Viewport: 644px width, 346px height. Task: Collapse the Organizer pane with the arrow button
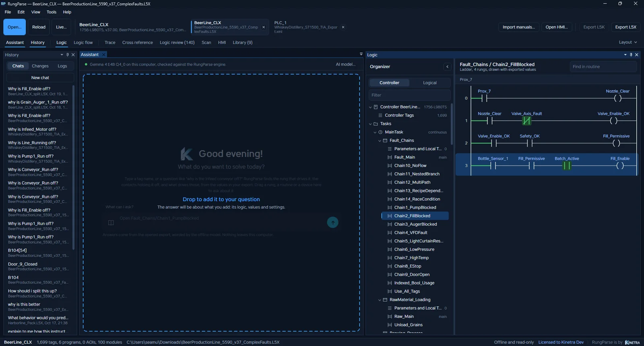[x=447, y=67]
